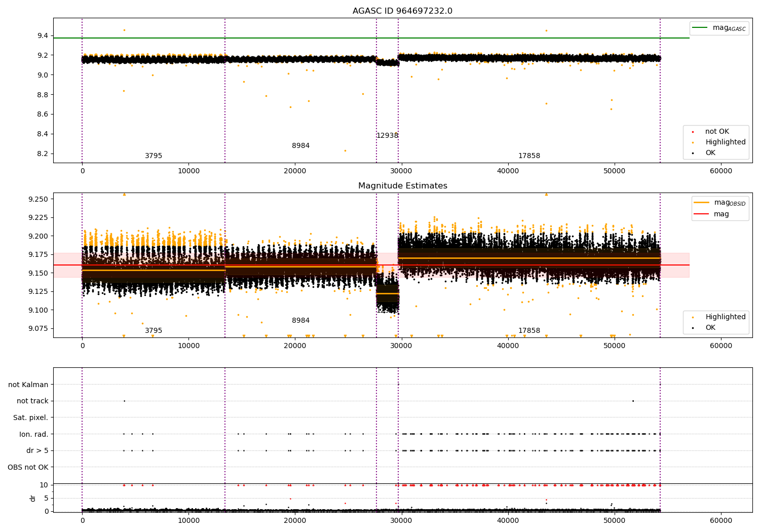Click the mag AGASC legend label
This screenshot has width=760, height=532.
click(x=729, y=28)
